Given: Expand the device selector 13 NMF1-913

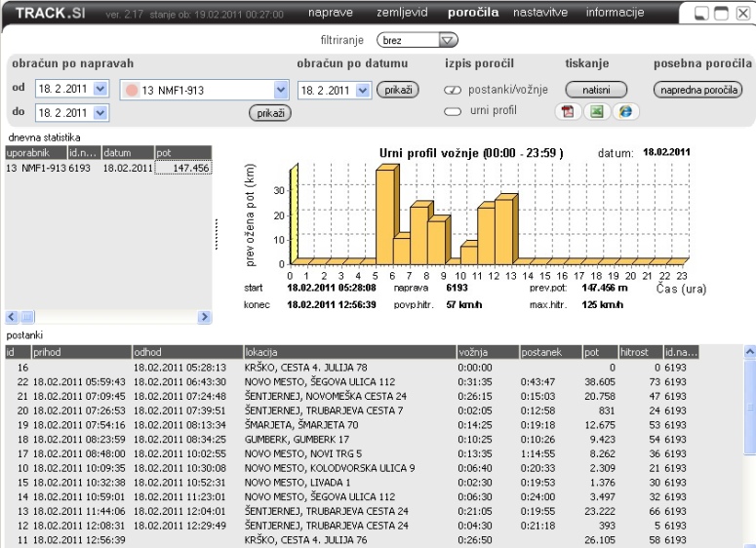Looking at the screenshot, I should coord(281,90).
